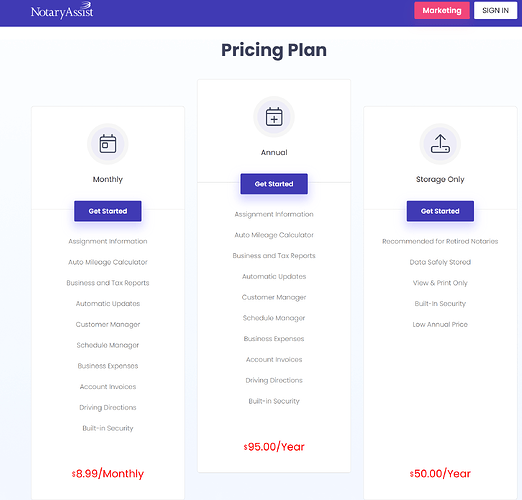Click the Pricing Plan heading

tap(274, 50)
